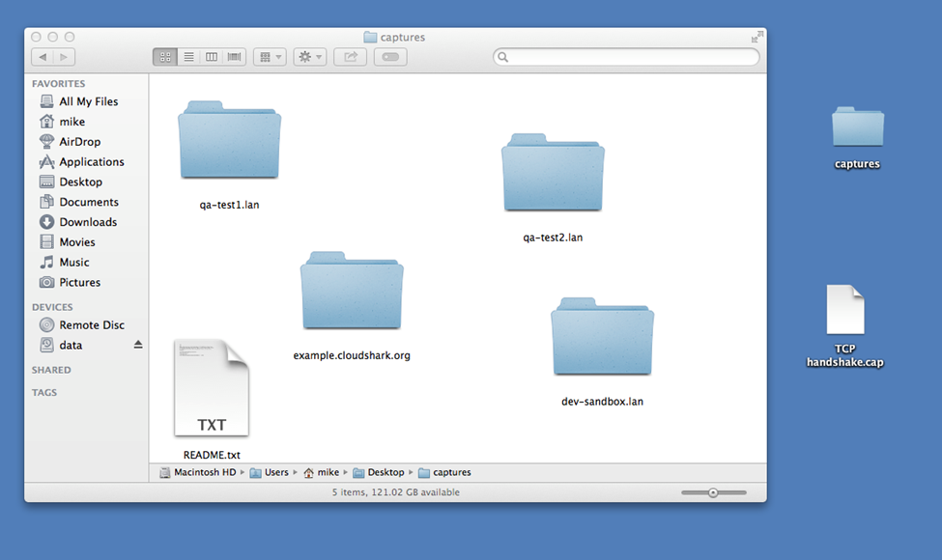This screenshot has width=942, height=560.
Task: Click the Finder search field
Action: click(628, 57)
